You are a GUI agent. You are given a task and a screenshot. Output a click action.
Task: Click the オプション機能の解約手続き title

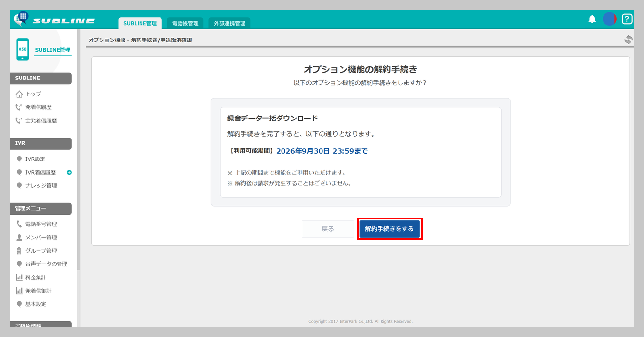tap(361, 69)
